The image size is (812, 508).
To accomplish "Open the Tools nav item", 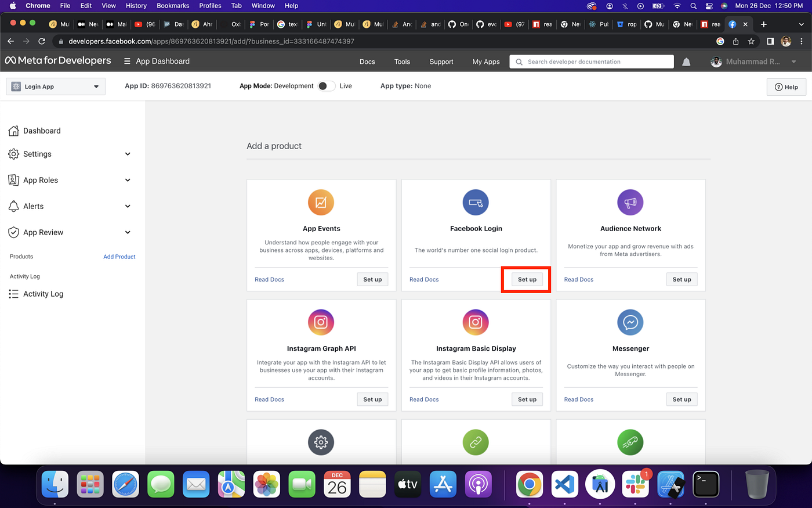I will pos(402,62).
